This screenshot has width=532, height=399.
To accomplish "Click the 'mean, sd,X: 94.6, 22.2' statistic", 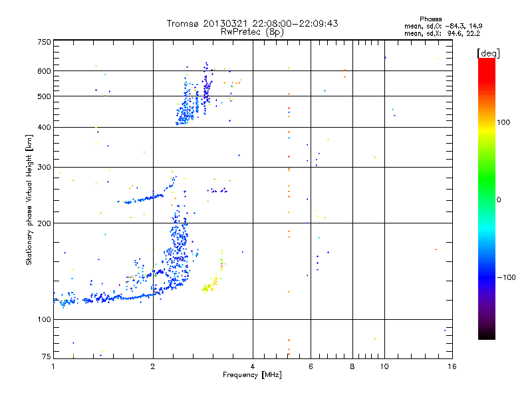I will coord(442,33).
